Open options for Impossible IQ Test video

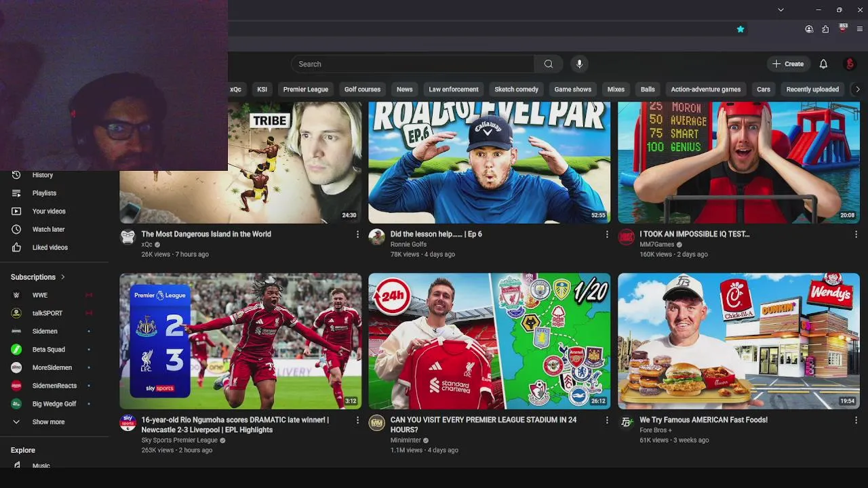856,235
